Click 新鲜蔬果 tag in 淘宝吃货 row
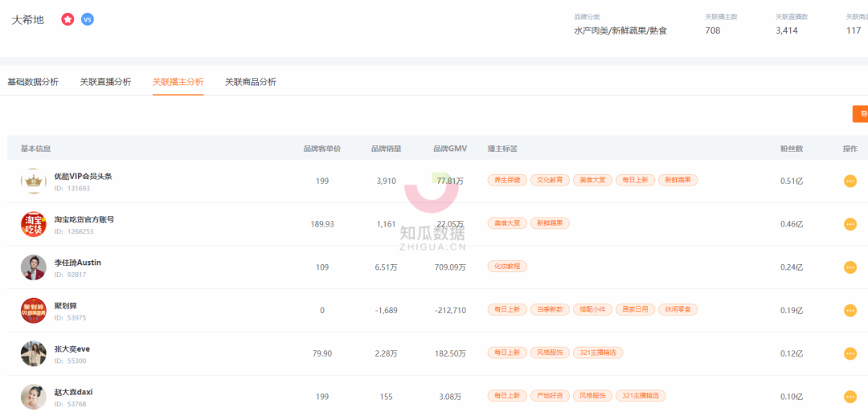Screen dimensions: 868x416 [x=550, y=223]
